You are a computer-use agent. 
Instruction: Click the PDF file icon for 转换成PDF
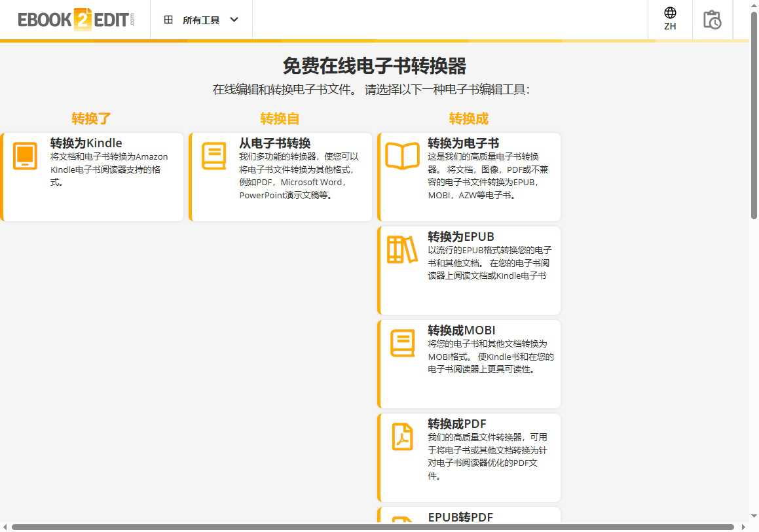click(402, 436)
